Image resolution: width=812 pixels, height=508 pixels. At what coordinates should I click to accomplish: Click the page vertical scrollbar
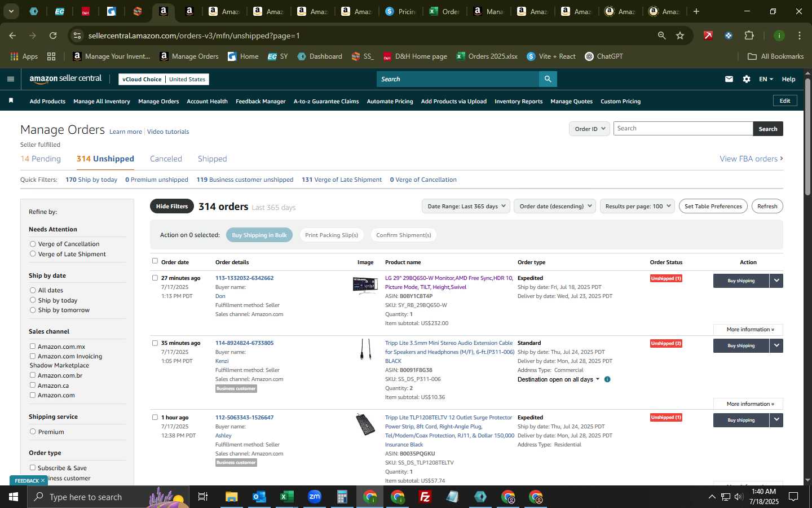pyautogui.click(x=807, y=138)
